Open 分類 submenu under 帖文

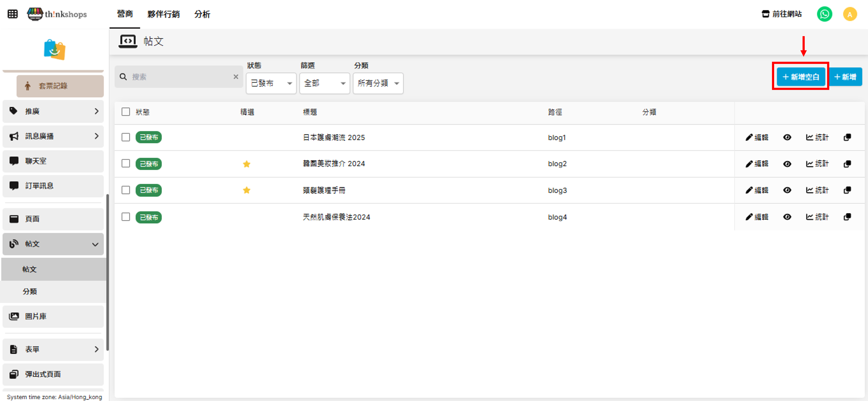pyautogui.click(x=30, y=291)
